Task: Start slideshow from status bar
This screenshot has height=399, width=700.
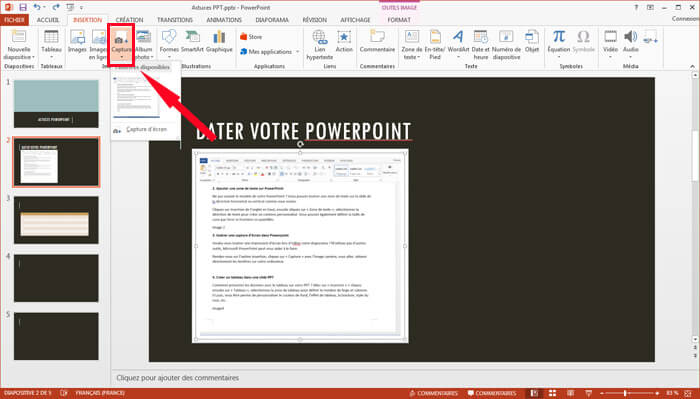Action: (588, 393)
